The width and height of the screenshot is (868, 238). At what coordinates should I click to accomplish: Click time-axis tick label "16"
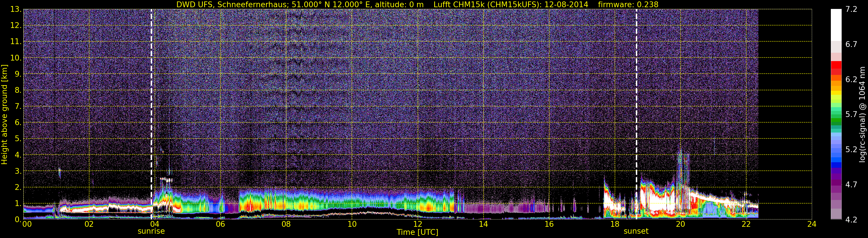point(549,224)
